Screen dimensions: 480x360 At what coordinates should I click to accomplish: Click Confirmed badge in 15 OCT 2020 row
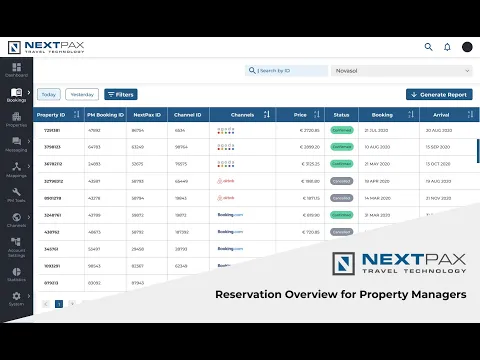[x=342, y=164]
